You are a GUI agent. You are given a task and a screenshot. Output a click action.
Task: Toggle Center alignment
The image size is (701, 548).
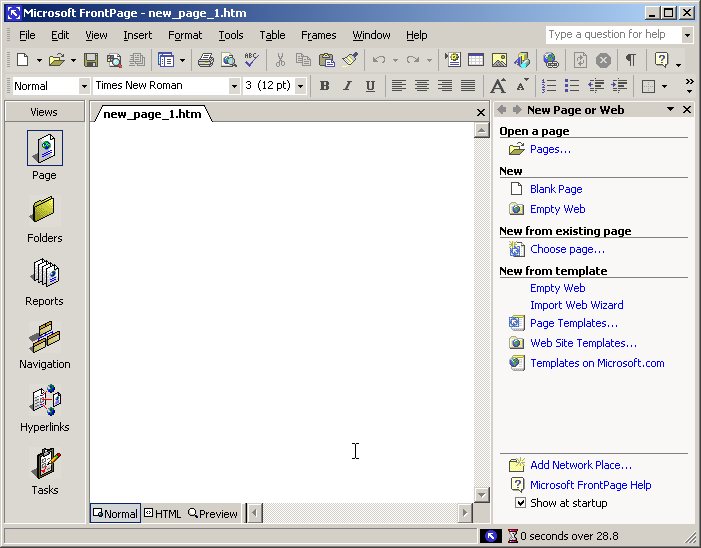coord(422,85)
